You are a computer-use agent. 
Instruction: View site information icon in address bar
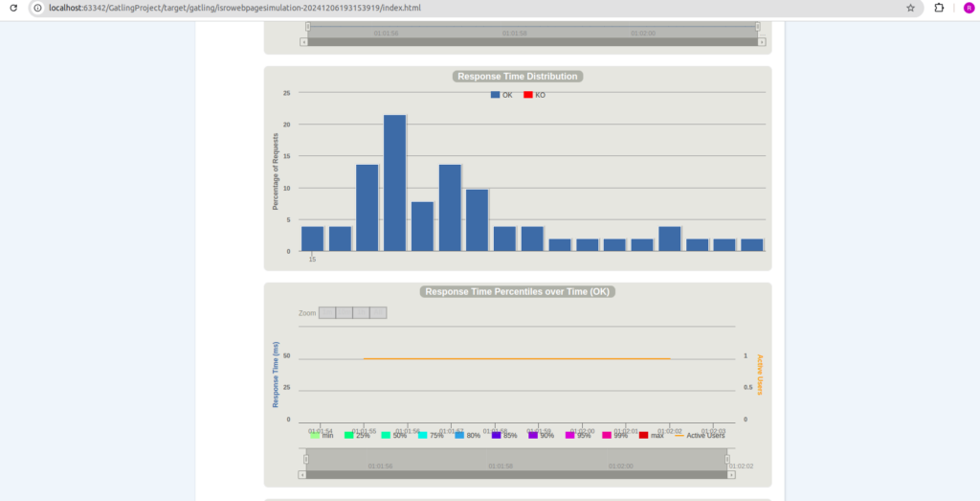tap(37, 8)
